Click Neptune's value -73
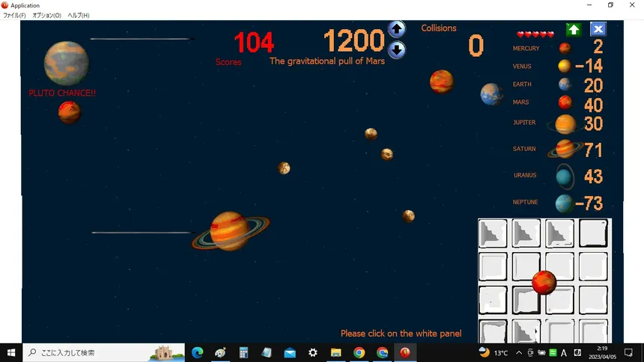The image size is (644, 362). [x=589, y=203]
